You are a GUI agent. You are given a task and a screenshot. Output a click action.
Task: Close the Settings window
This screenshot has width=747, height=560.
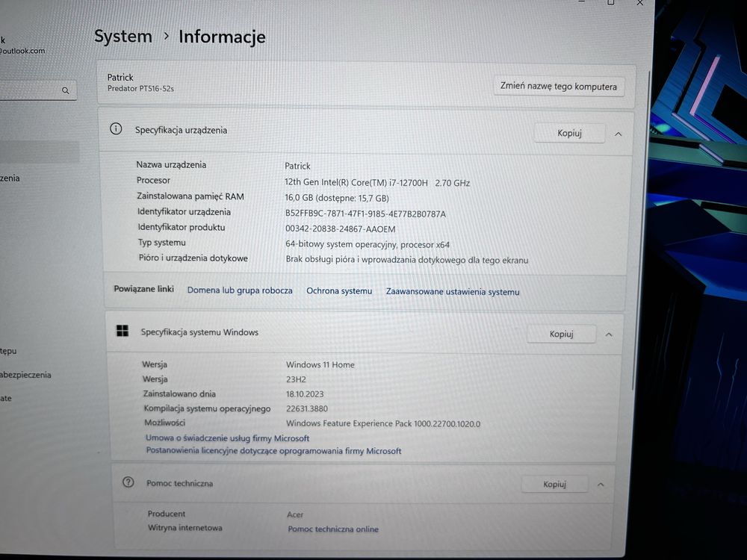point(640,3)
